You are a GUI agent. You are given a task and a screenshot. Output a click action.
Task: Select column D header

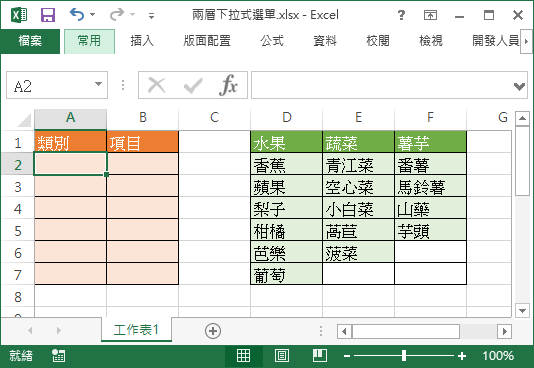(287, 118)
